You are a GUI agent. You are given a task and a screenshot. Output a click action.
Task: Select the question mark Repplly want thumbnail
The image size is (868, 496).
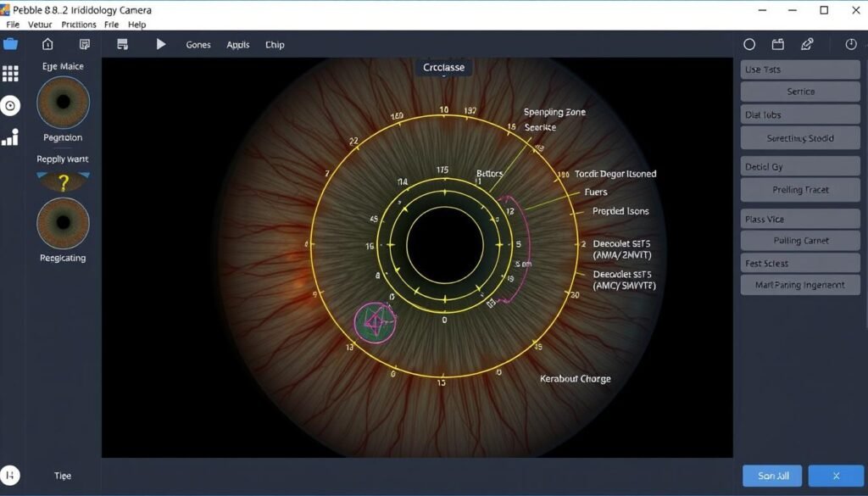pyautogui.click(x=63, y=181)
